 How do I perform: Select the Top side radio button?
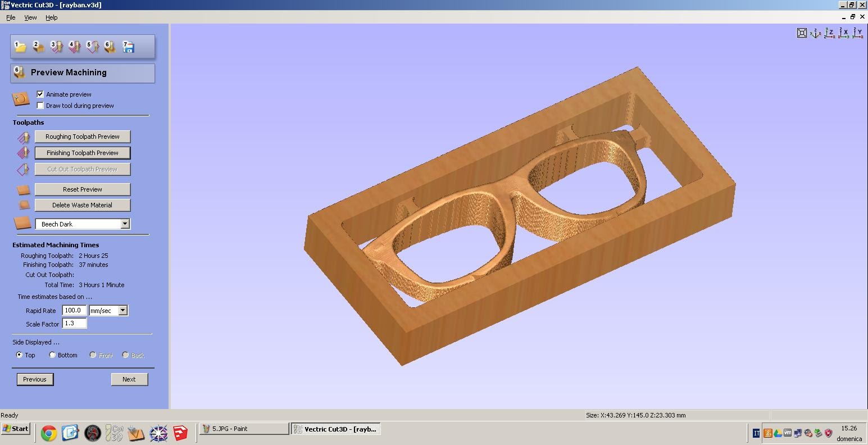click(20, 355)
